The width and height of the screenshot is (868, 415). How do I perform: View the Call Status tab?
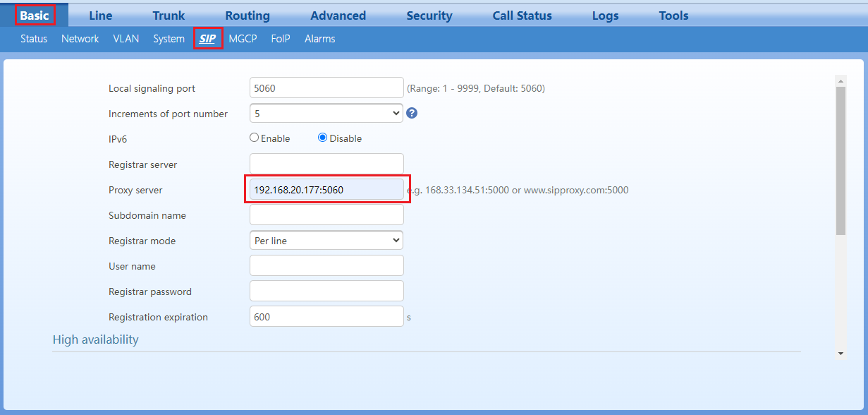coord(522,16)
